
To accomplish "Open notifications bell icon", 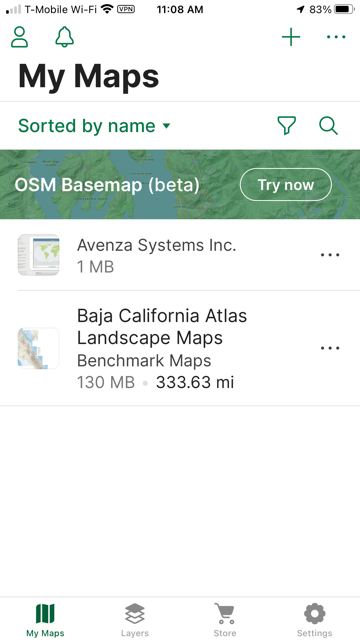I will [x=64, y=37].
